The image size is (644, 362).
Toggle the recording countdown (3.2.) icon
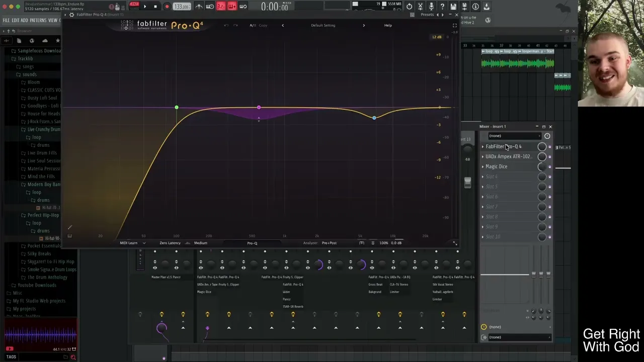pyautogui.click(x=221, y=7)
